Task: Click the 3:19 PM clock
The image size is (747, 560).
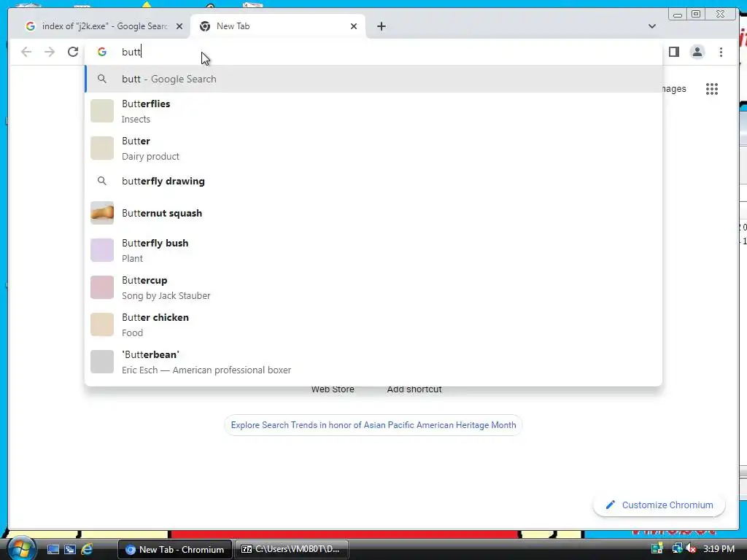Action: coord(719,548)
